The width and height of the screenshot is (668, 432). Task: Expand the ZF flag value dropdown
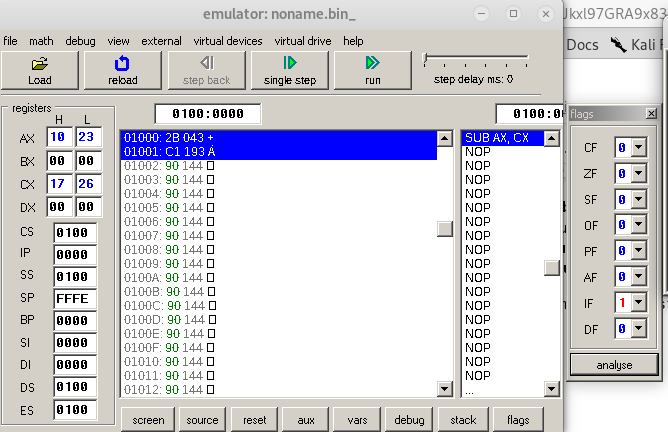coord(639,174)
